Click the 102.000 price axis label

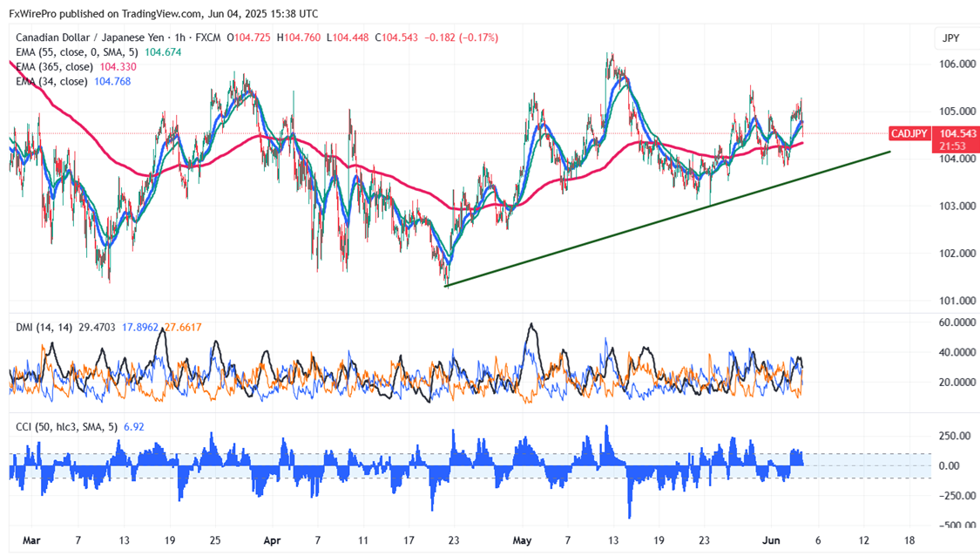tap(956, 254)
